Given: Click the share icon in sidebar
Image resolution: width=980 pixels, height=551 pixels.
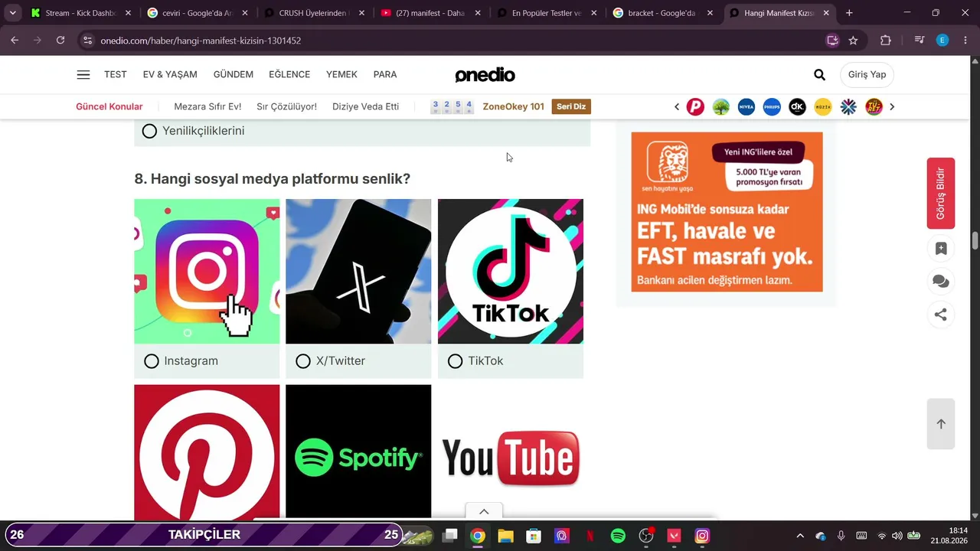Looking at the screenshot, I should click(941, 315).
